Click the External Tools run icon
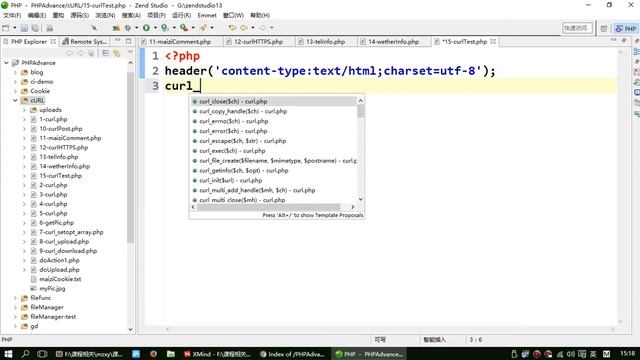Image resolution: width=640 pixels, height=360 pixels. click(184, 28)
